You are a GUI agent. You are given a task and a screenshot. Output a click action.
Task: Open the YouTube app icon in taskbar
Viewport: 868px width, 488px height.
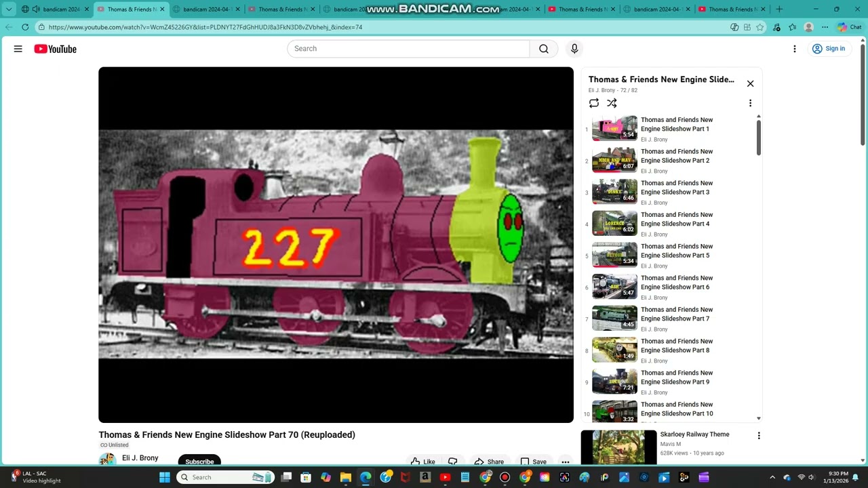445,477
